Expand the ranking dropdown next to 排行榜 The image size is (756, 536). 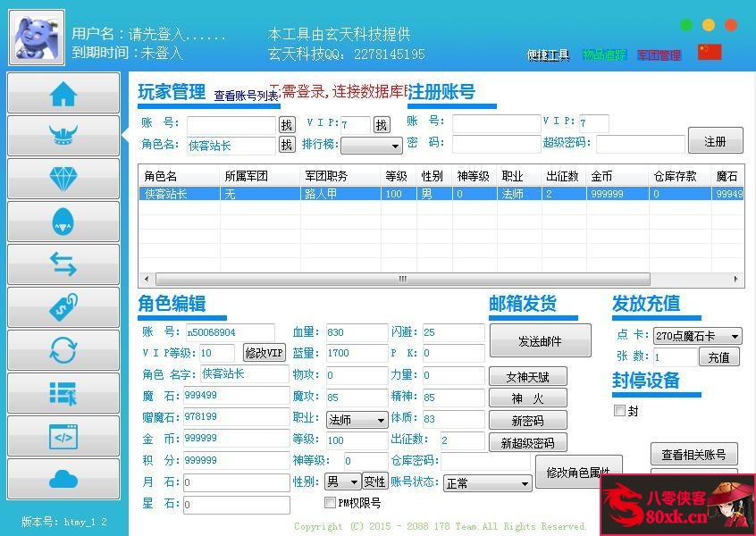[371, 146]
